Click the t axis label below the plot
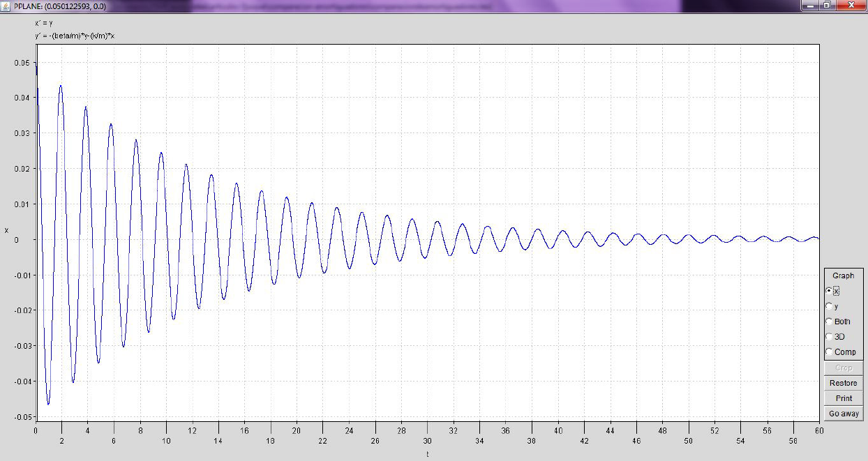868x461 pixels. click(427, 454)
